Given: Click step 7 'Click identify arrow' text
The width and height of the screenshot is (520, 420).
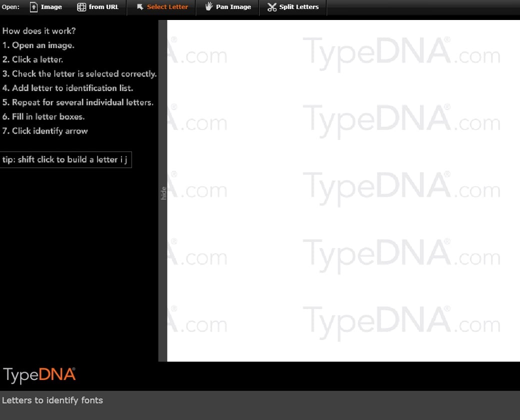Looking at the screenshot, I should point(45,131).
